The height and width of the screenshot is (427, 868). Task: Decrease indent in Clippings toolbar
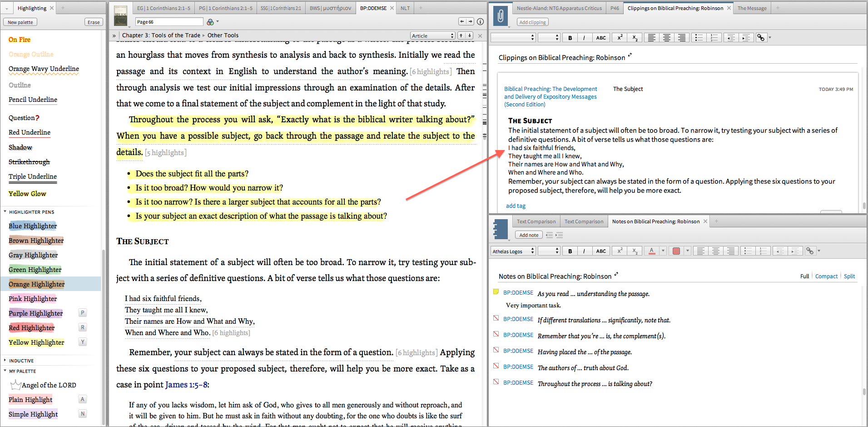coord(731,38)
